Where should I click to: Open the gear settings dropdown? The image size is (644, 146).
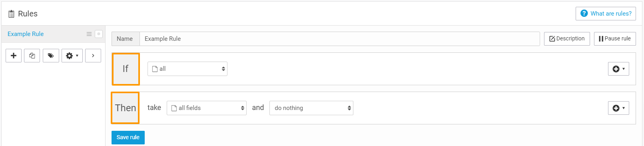[72, 56]
